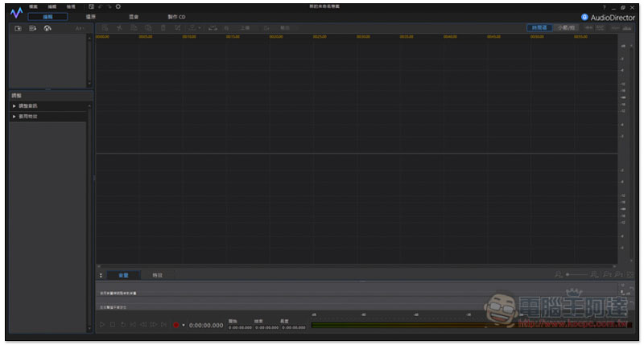Click the horizontal waveform scrollbar
Viewport: 644px width, 345px height.
pyautogui.click(x=357, y=266)
